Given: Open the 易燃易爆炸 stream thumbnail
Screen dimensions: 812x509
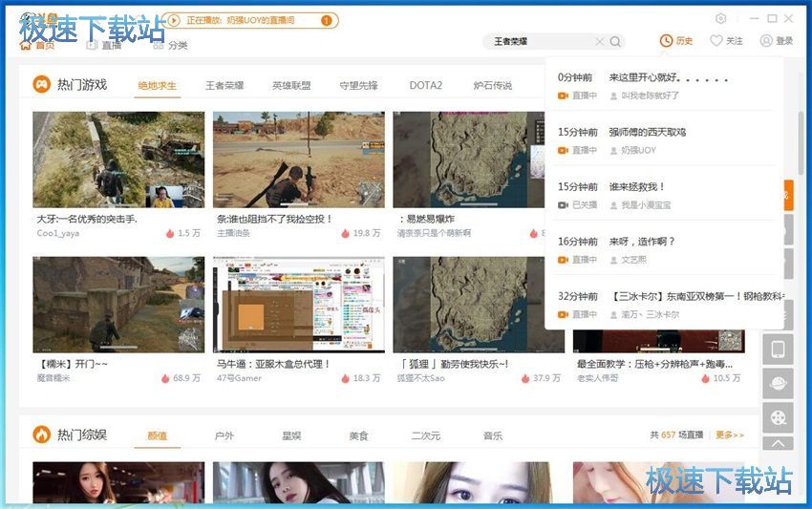Looking at the screenshot, I should (x=469, y=159).
